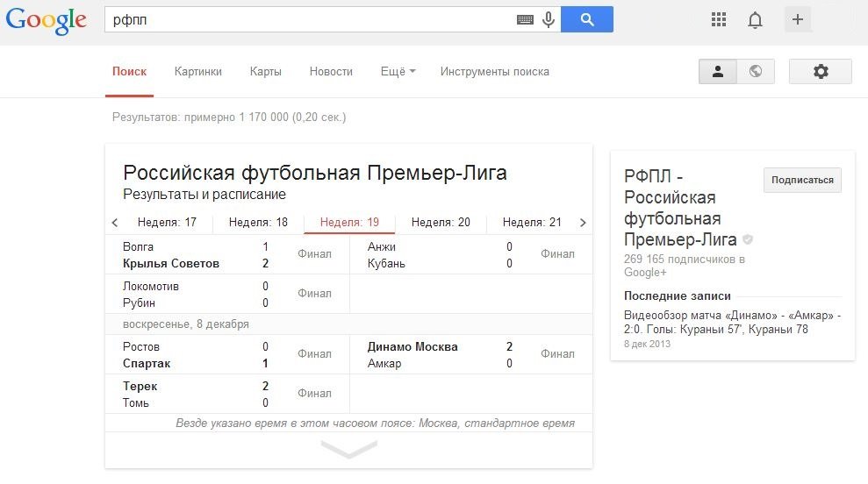
Task: Open search settings gear
Action: 821,72
